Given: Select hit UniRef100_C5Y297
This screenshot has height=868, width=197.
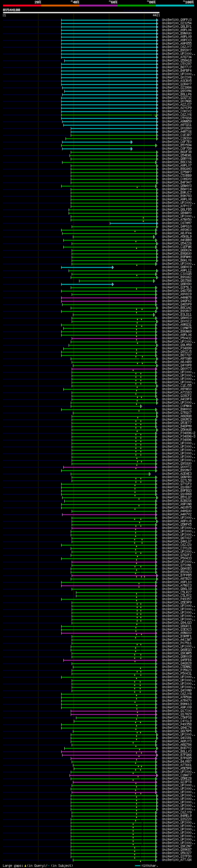Looking at the screenshot, I should click(176, 64).
